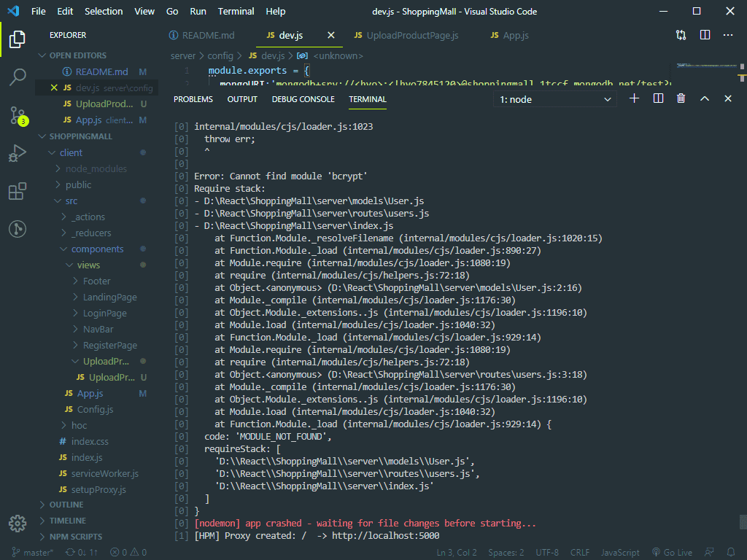The width and height of the screenshot is (747, 560).
Task: Close the terminal panel
Action: (x=727, y=98)
